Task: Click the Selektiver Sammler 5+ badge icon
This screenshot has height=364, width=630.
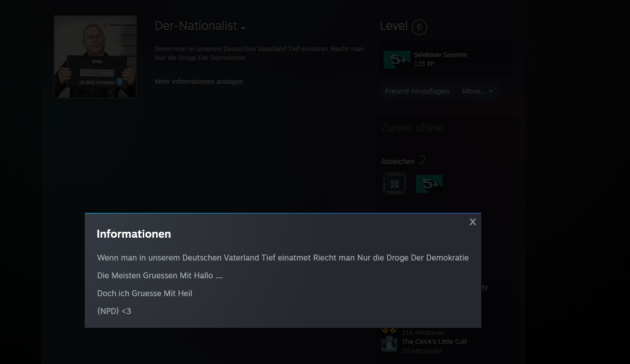Action: coord(397,59)
